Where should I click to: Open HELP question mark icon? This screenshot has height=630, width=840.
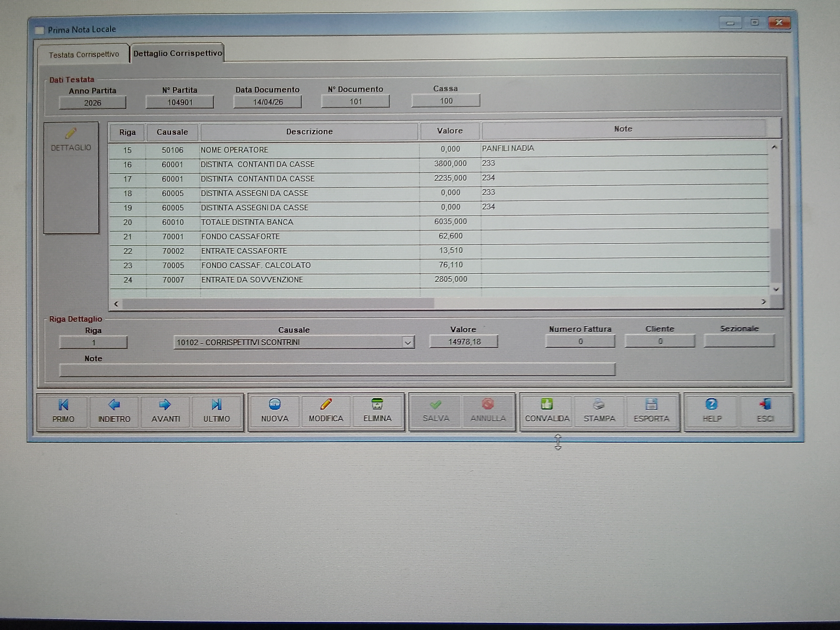(711, 404)
